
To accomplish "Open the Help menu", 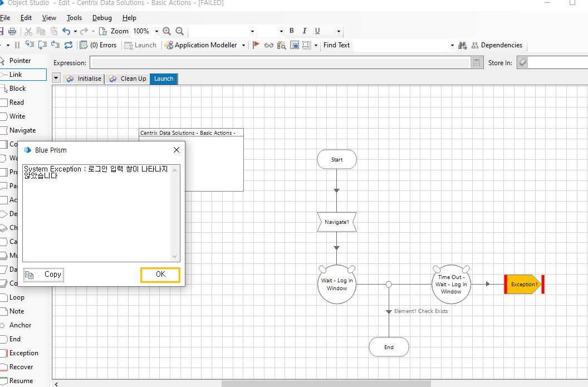I will tap(129, 18).
